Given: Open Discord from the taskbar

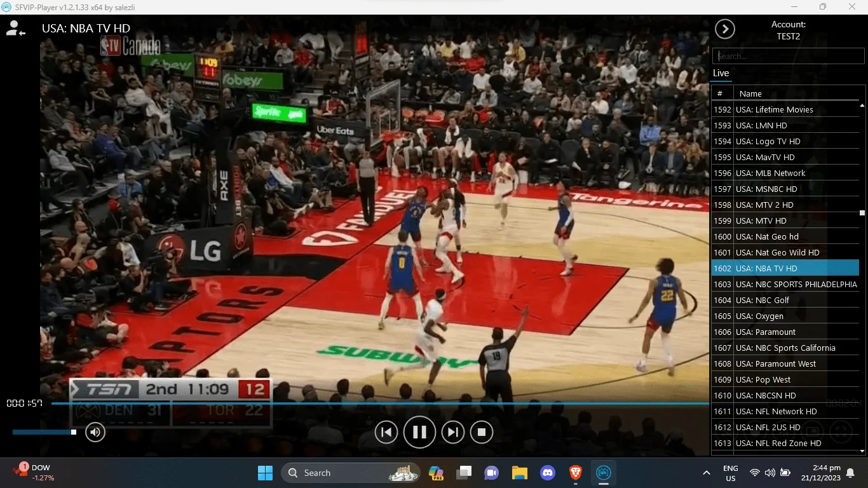Looking at the screenshot, I should (548, 473).
